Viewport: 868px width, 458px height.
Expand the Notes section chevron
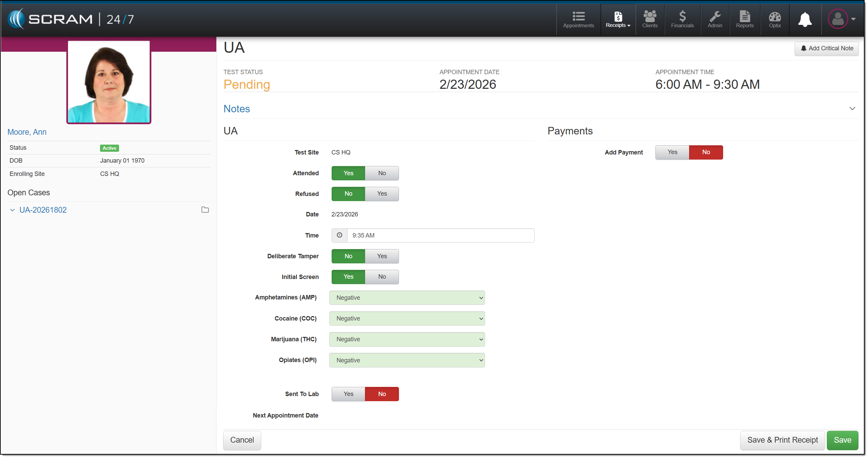coord(852,109)
